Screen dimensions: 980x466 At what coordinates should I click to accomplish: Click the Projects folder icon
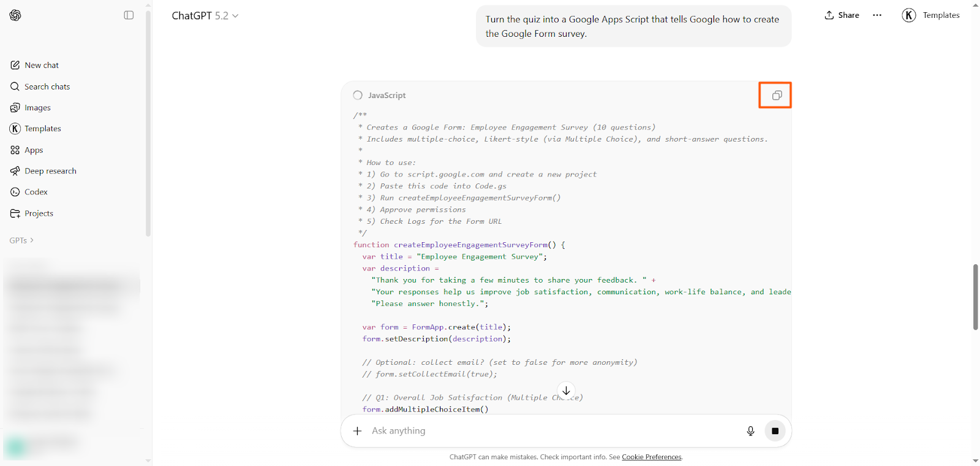pos(15,213)
